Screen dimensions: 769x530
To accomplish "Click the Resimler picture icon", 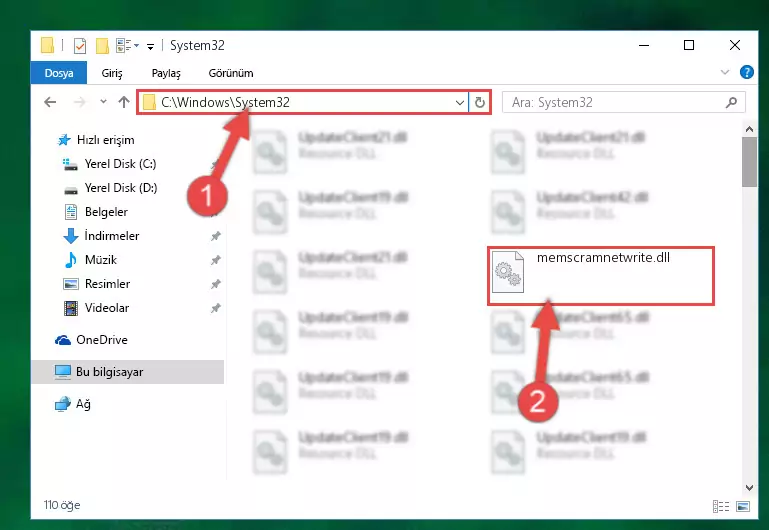I will 71,284.
